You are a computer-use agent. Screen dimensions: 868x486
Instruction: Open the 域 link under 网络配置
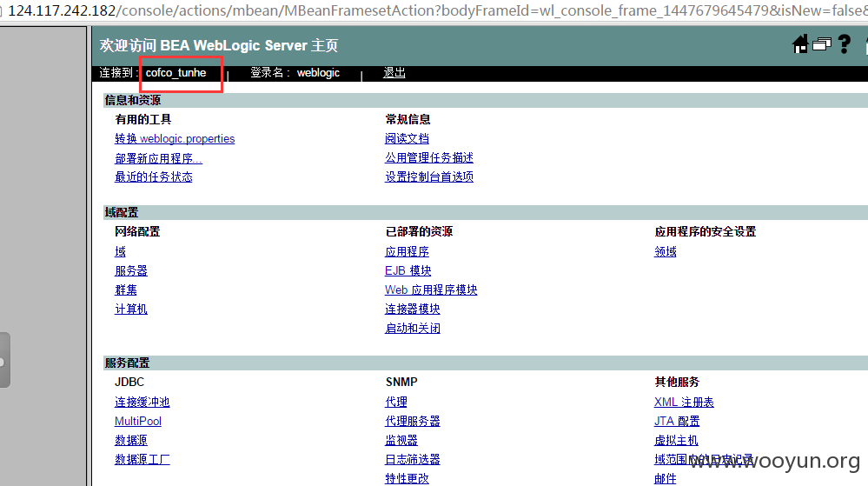coord(120,251)
